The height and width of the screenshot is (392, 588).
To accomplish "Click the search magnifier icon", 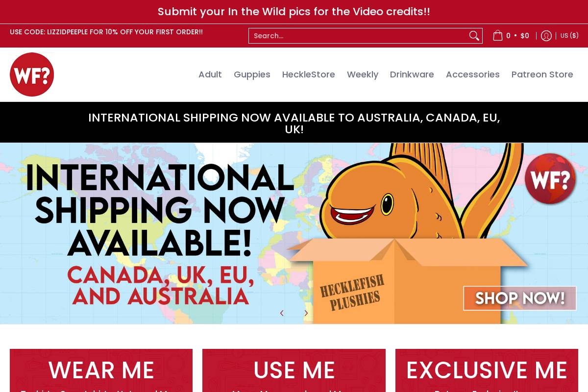I will pos(474,36).
